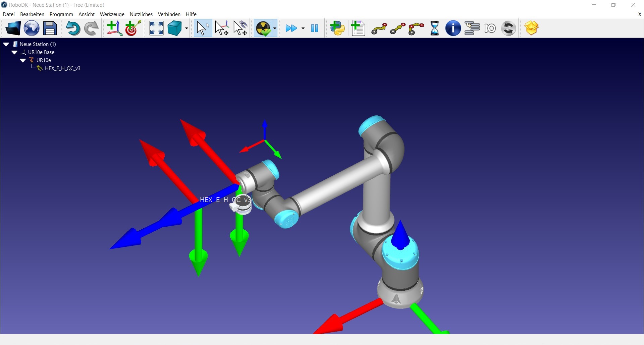Open the fast simulation speed dropdown arrow

tap(303, 28)
